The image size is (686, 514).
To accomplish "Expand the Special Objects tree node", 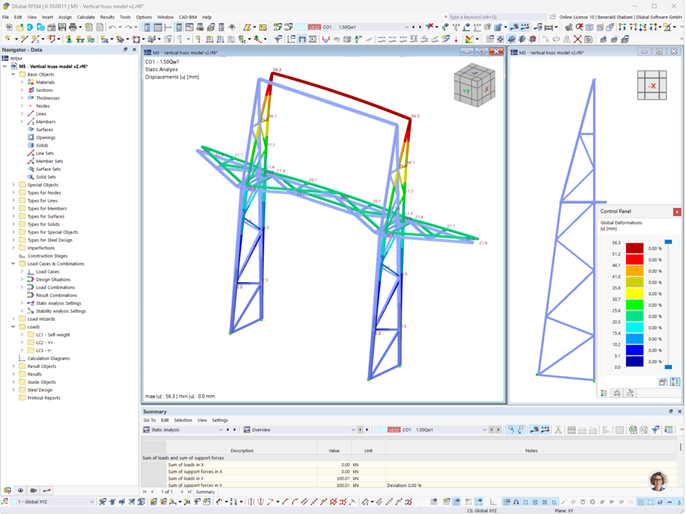I will click(x=13, y=185).
